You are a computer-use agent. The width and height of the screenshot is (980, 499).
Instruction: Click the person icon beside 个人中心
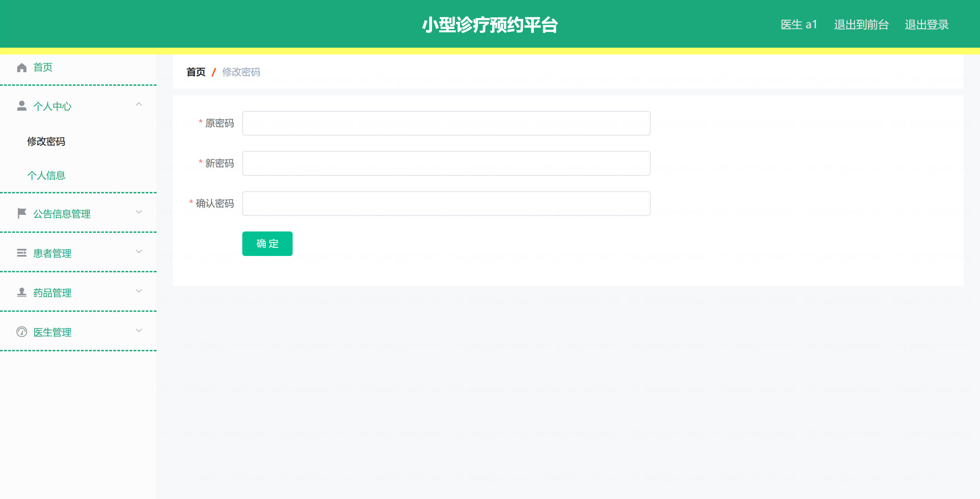22,106
